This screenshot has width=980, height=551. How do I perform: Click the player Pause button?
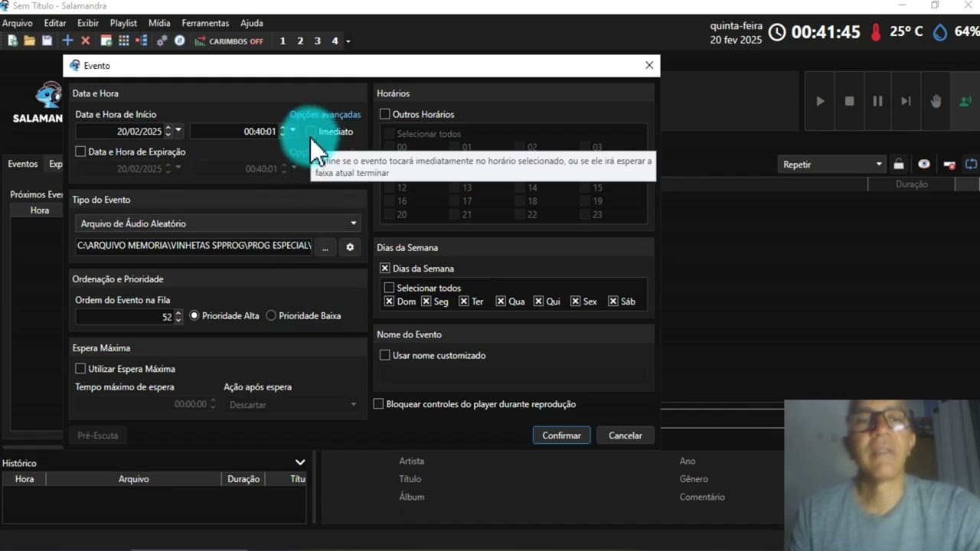[877, 101]
